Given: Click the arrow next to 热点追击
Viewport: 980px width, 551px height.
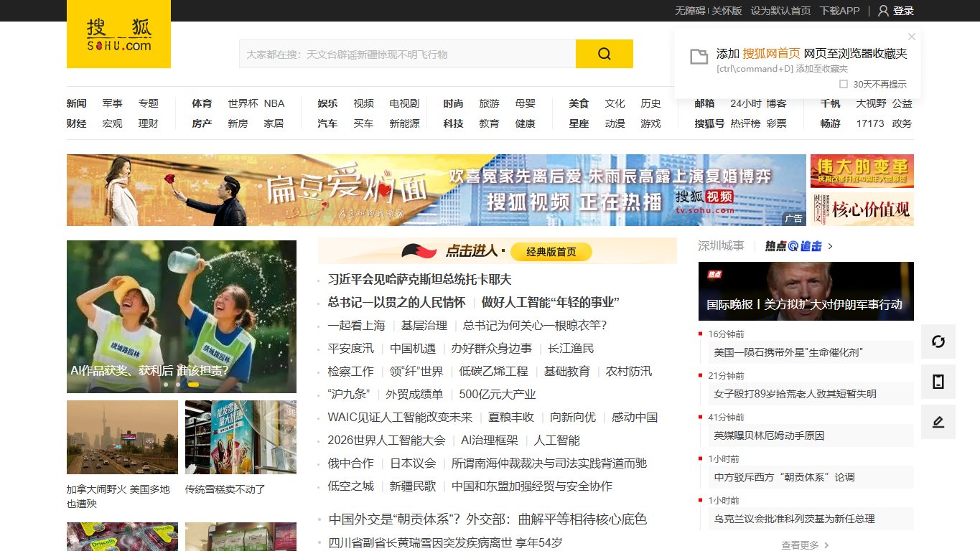Looking at the screenshot, I should point(831,246).
